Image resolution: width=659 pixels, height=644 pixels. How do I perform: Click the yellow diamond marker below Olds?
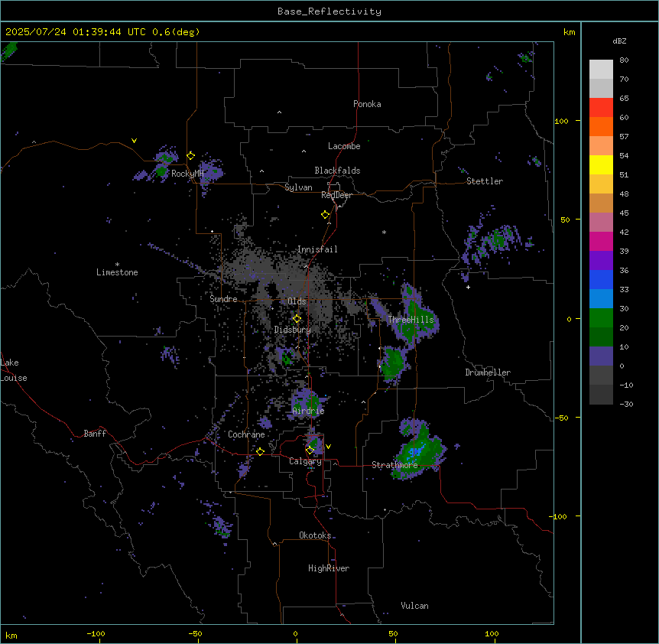(297, 319)
